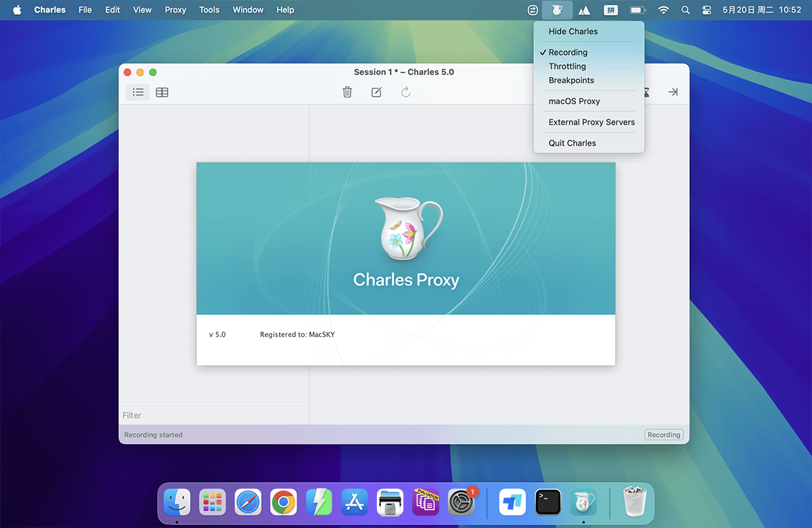Select External Proxy Servers menu entry
The height and width of the screenshot is (528, 812).
click(x=589, y=122)
